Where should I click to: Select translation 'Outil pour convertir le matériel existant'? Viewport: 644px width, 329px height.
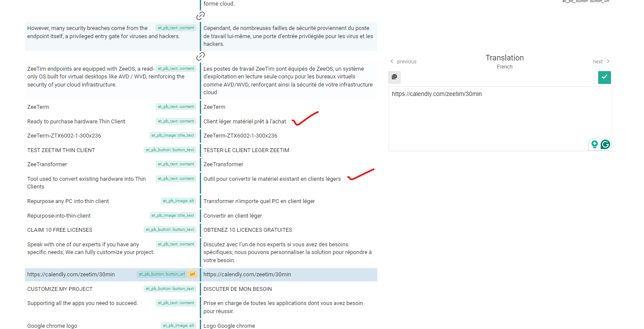(272, 179)
